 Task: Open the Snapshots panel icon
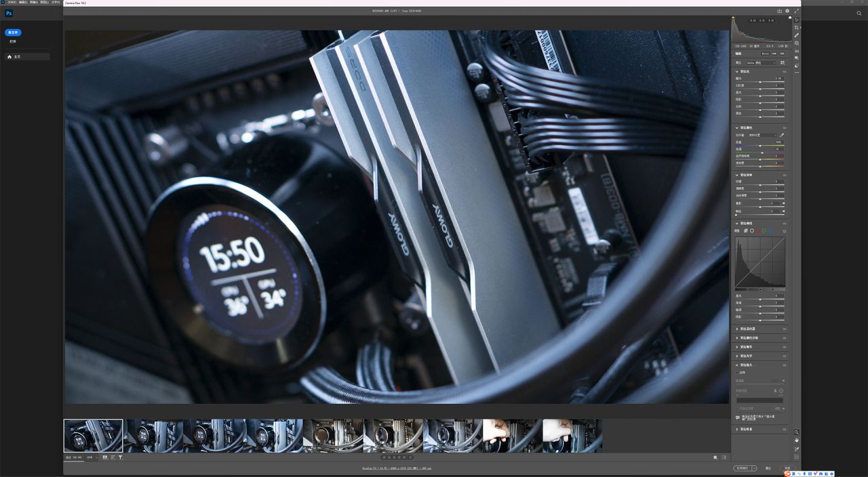click(x=797, y=58)
